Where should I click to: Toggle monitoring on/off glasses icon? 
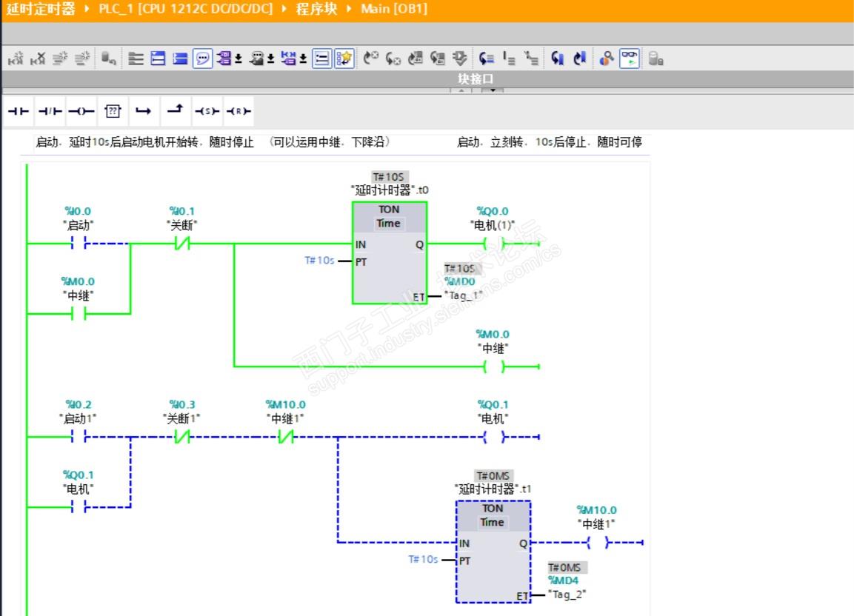pos(629,58)
